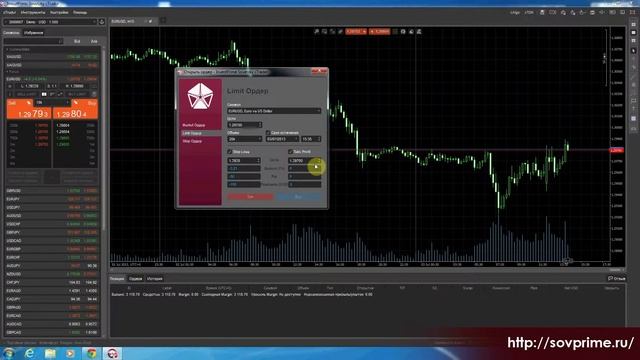Select CHFJPY in the symbols list
The image size is (640, 360).
pyautogui.click(x=52, y=282)
